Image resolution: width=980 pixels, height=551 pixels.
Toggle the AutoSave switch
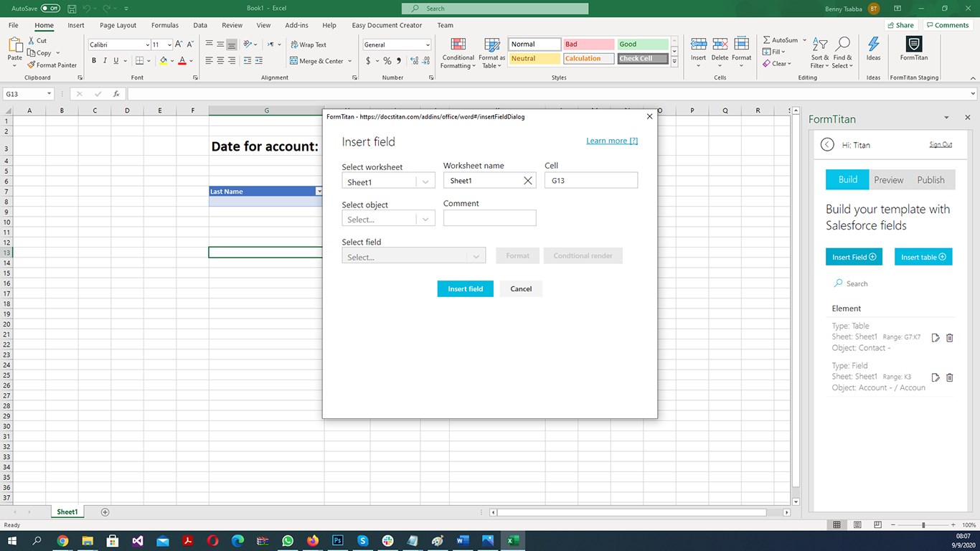(x=50, y=9)
